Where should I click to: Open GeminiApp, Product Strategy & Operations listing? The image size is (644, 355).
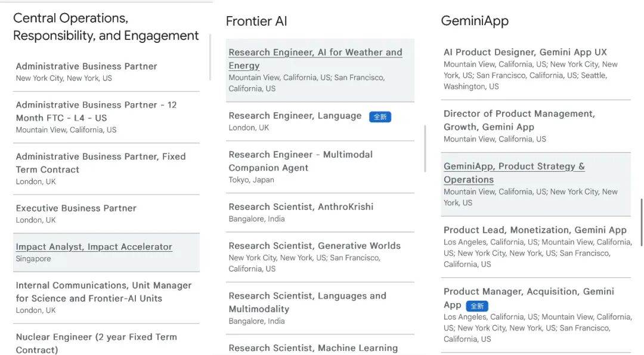[x=513, y=173]
